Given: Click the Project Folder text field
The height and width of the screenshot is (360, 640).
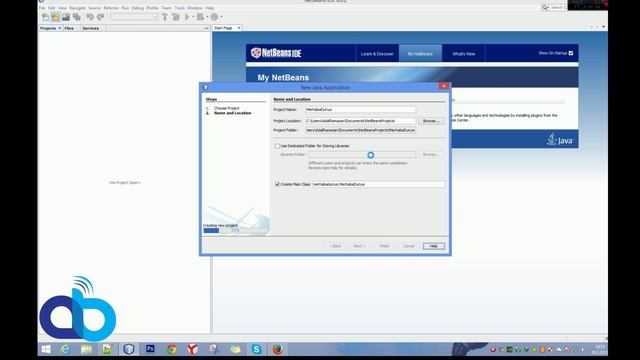Looking at the screenshot, I should (360, 130).
